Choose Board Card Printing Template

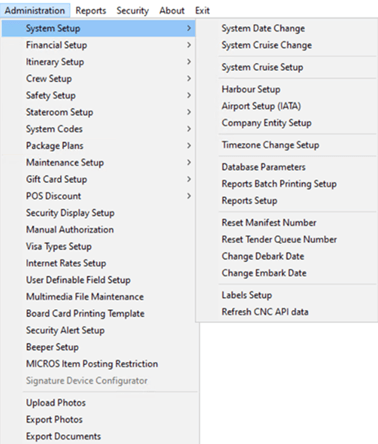(99, 313)
